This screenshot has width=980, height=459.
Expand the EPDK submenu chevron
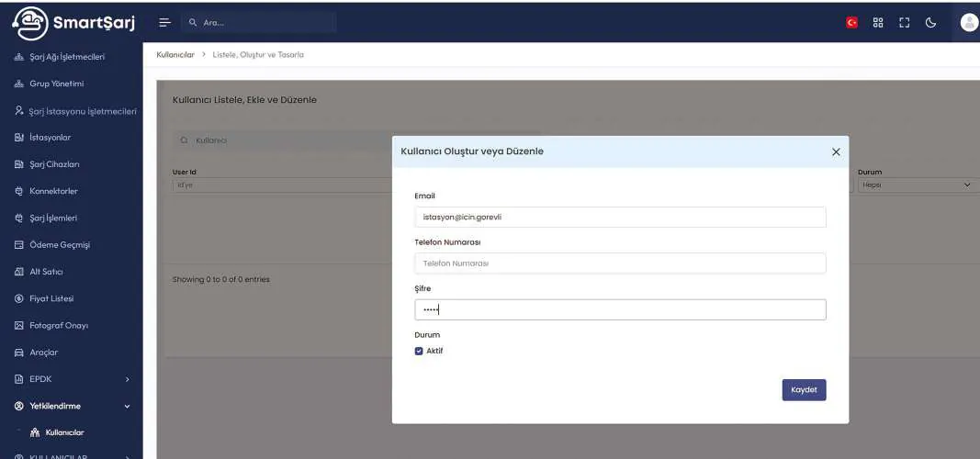click(x=127, y=379)
